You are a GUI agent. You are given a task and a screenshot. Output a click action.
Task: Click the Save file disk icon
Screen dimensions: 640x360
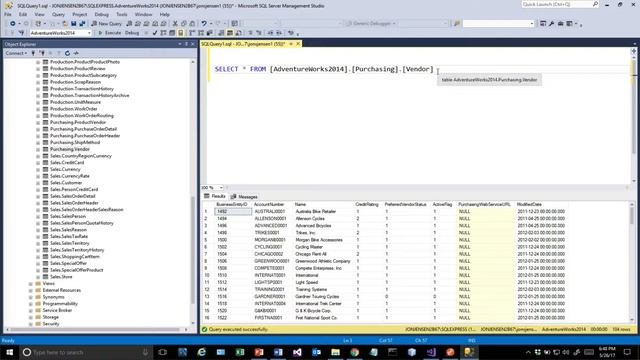click(73, 24)
